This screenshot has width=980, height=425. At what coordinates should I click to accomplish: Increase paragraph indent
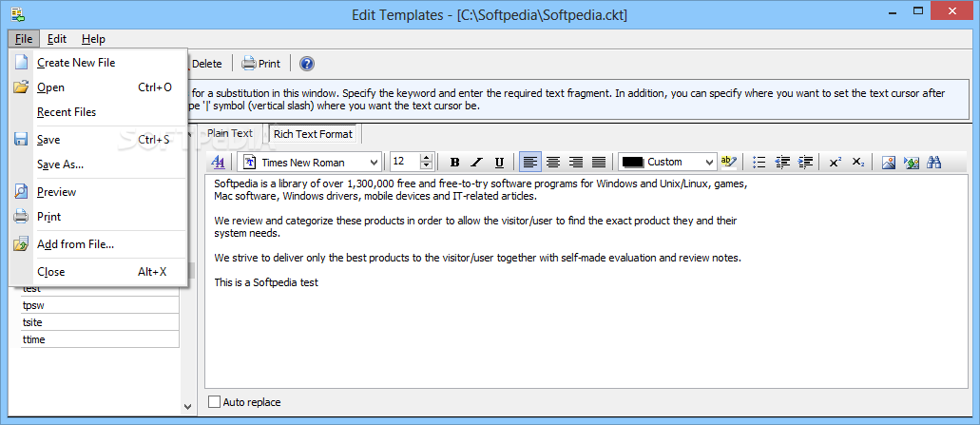(805, 163)
